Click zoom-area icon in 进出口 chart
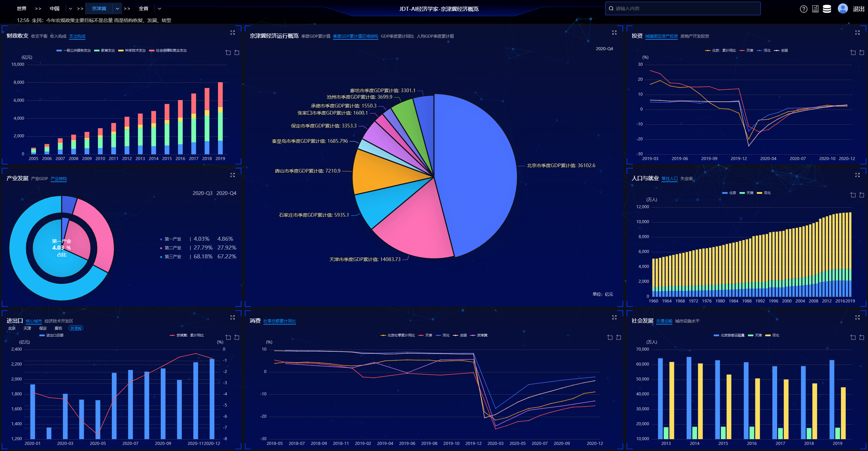 pyautogui.click(x=228, y=337)
